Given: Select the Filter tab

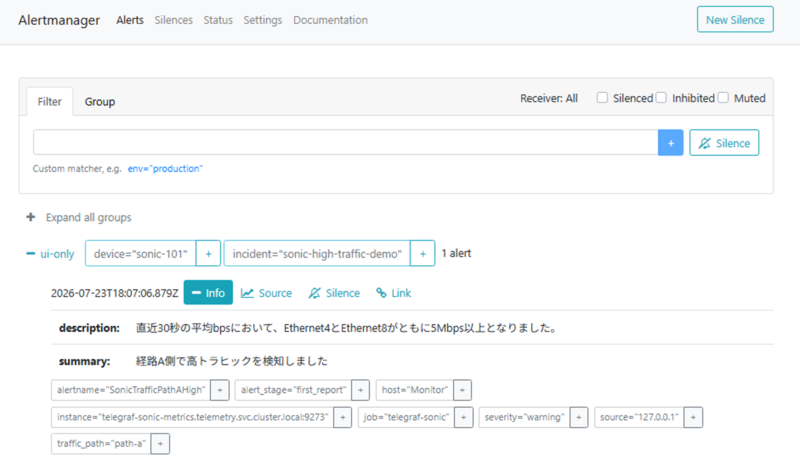Looking at the screenshot, I should [49, 102].
